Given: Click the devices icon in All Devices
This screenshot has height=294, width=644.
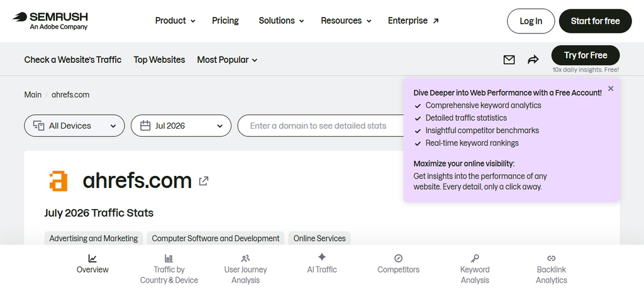Looking at the screenshot, I should pyautogui.click(x=38, y=126).
